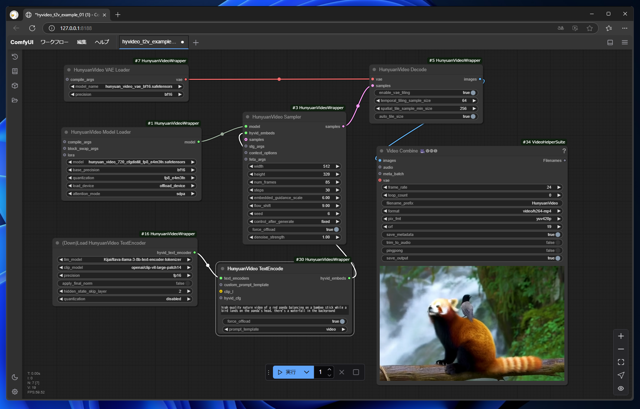Click the 実行 run button
Screen dimensions: 640x409
pos(286,372)
